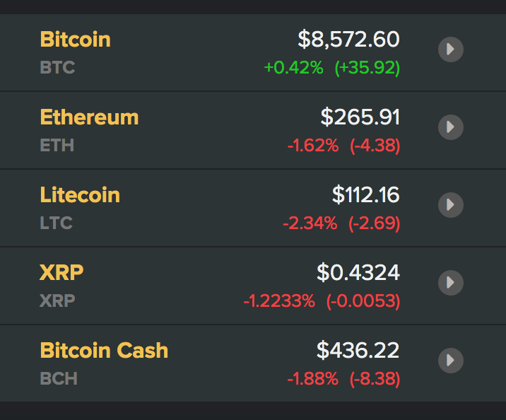Screen dimensions: 506x420
Task: Click the green +0.42% Bitcoin change
Action: click(x=293, y=69)
